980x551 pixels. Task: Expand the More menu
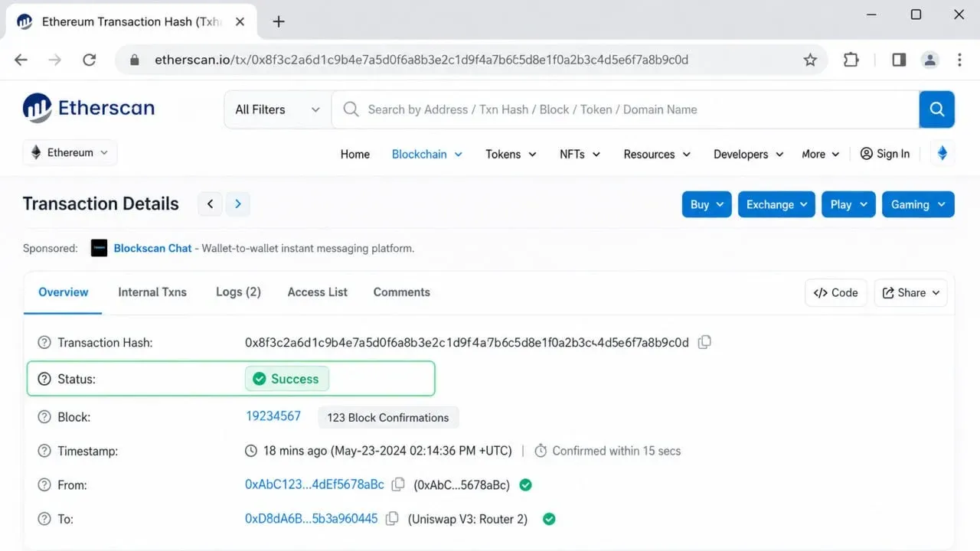coord(820,154)
